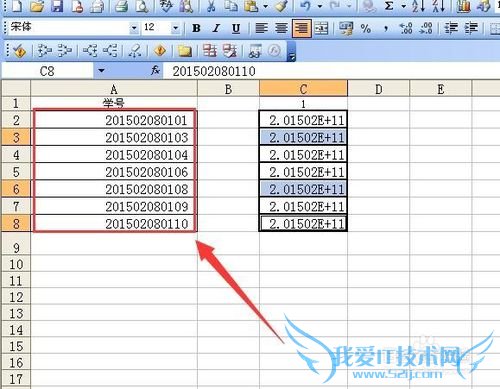Viewport: 500px width, 389px height.
Task: Click the Name Box showing C8
Action: [47, 71]
